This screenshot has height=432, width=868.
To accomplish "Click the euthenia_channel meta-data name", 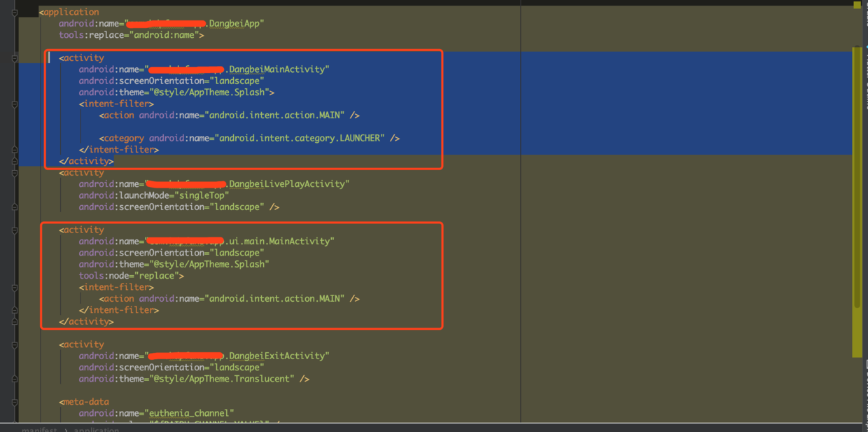I will [190, 413].
